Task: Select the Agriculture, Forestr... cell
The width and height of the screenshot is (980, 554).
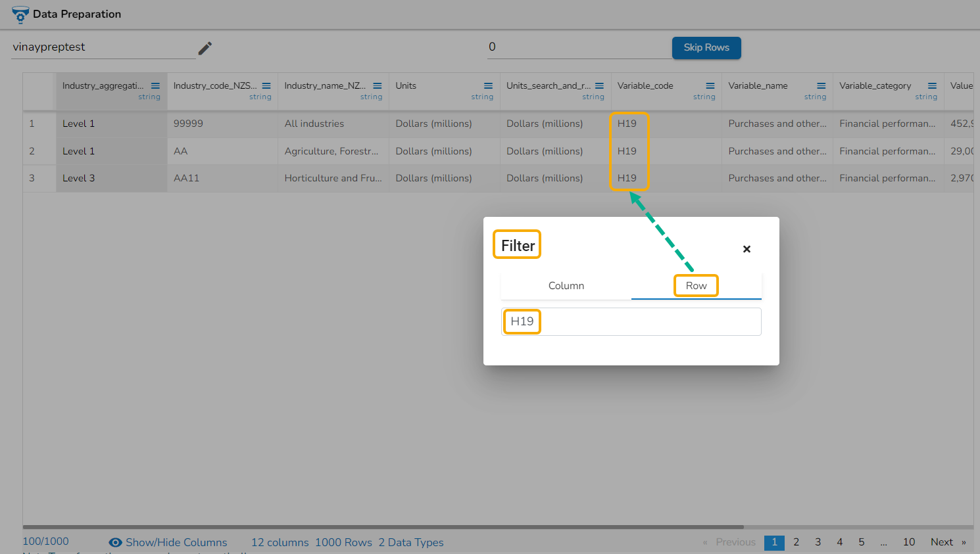Action: tap(333, 151)
